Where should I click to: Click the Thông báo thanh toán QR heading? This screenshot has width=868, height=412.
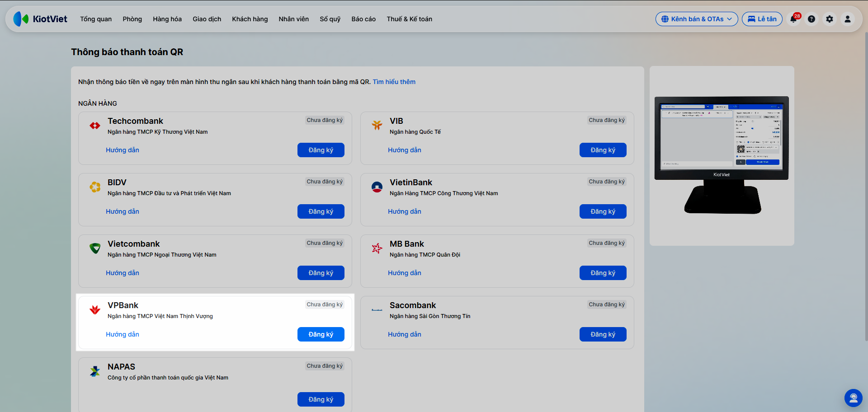click(x=127, y=52)
